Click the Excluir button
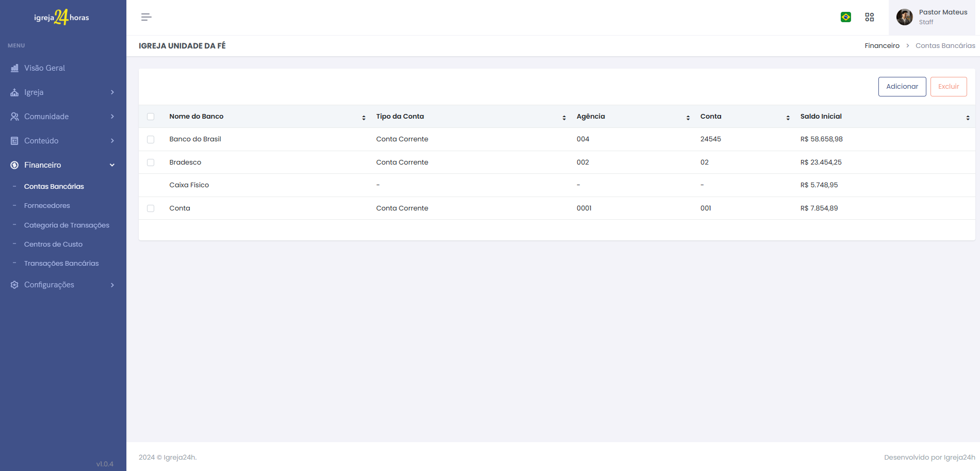 [948, 87]
